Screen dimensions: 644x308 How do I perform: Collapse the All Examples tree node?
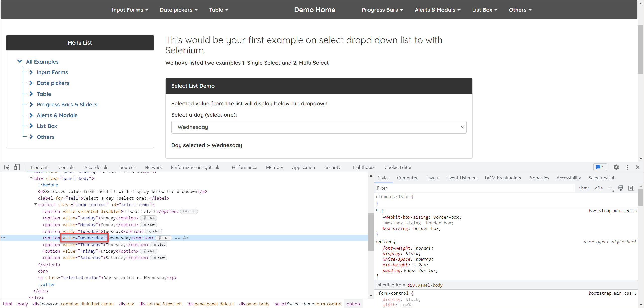coord(20,61)
